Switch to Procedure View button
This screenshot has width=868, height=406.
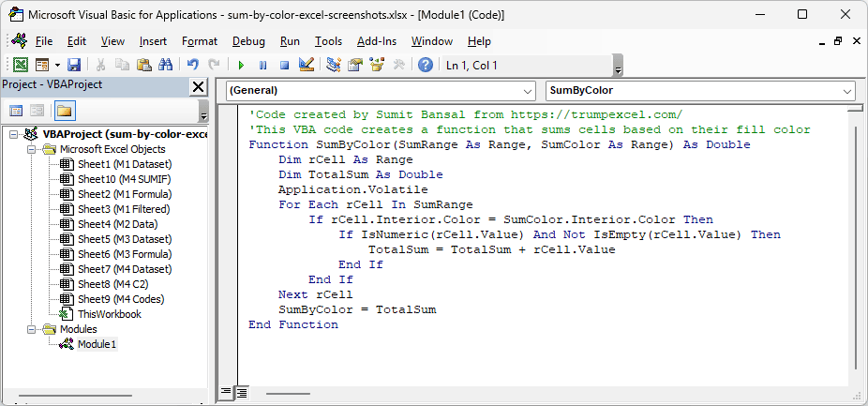pyautogui.click(x=225, y=393)
